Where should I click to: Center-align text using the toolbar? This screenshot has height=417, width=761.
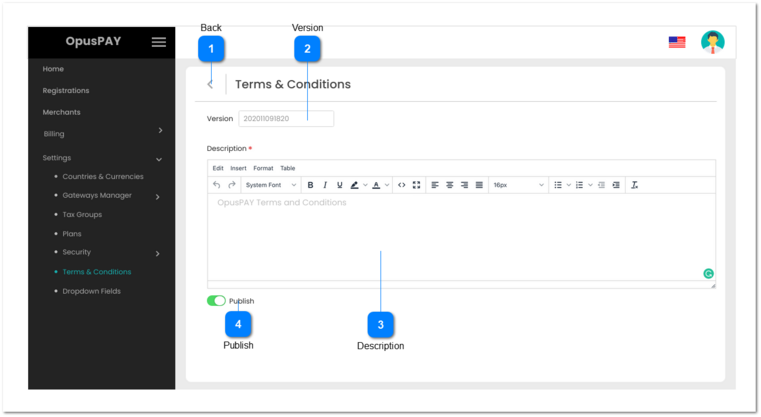[449, 185]
